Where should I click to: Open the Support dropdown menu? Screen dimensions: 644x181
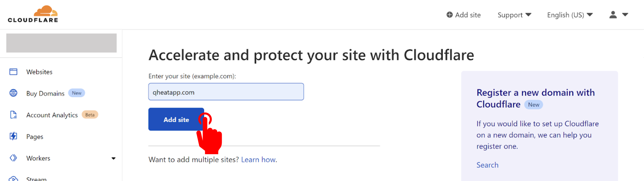click(x=514, y=15)
